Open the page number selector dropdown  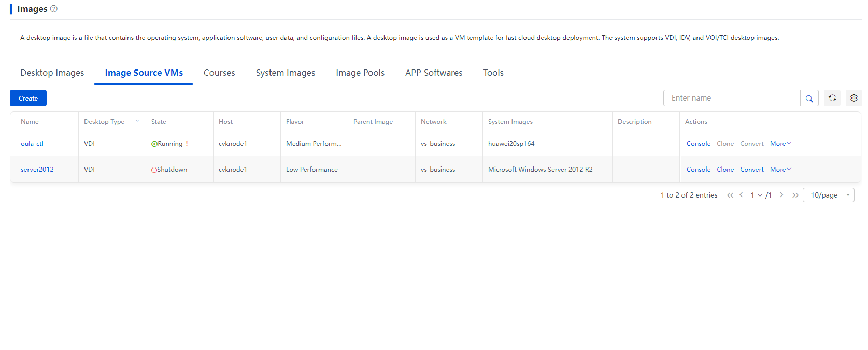pyautogui.click(x=757, y=195)
